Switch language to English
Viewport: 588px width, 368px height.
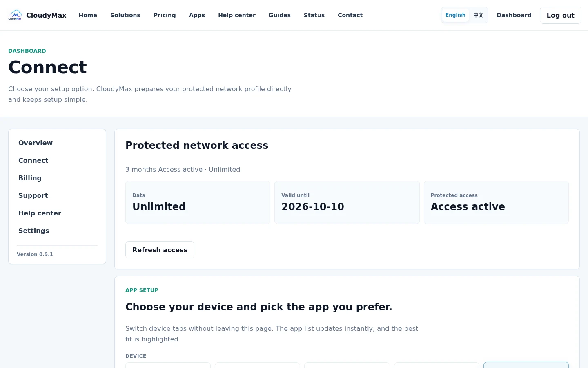(x=455, y=15)
